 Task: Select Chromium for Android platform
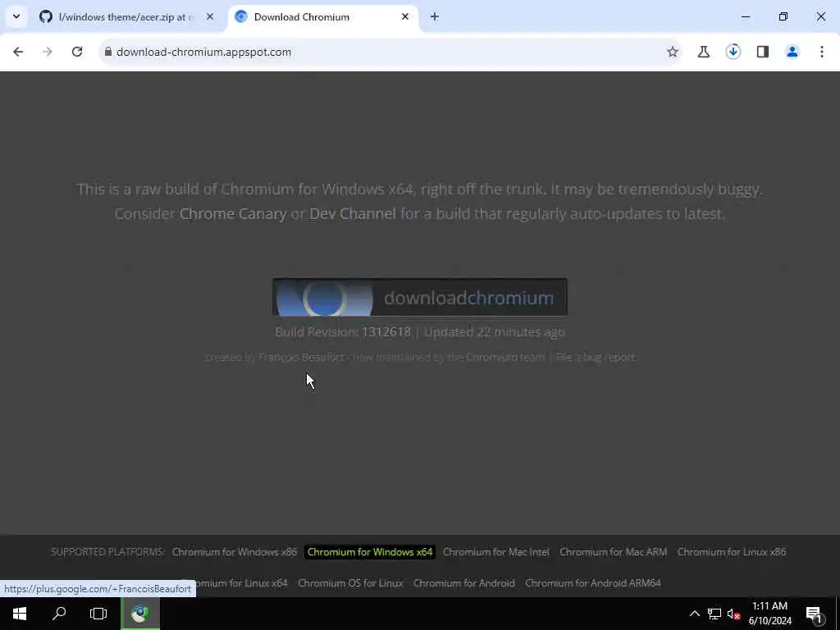point(464,583)
